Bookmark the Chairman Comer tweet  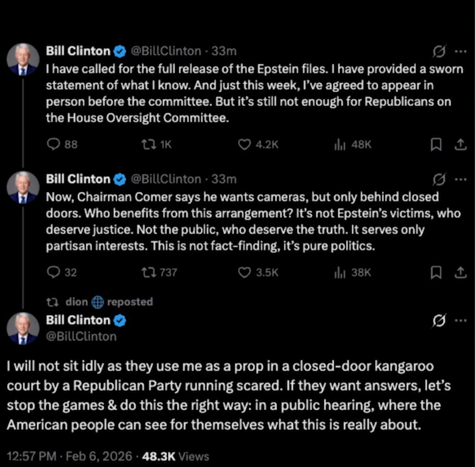pyautogui.click(x=436, y=272)
